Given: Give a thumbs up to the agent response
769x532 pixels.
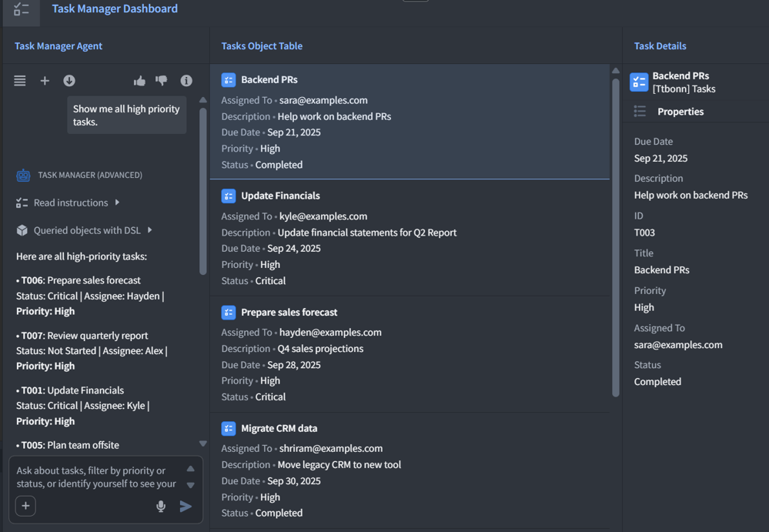Looking at the screenshot, I should point(140,80).
